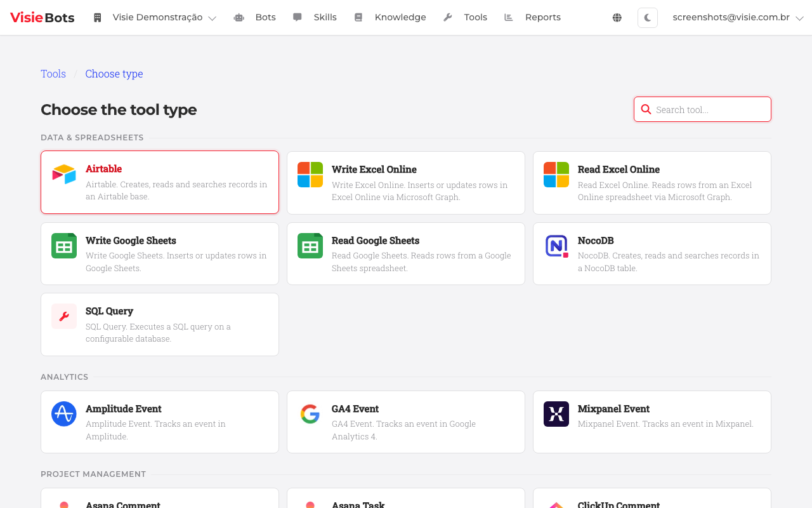Toggle dark mode with the moon switch

click(647, 17)
